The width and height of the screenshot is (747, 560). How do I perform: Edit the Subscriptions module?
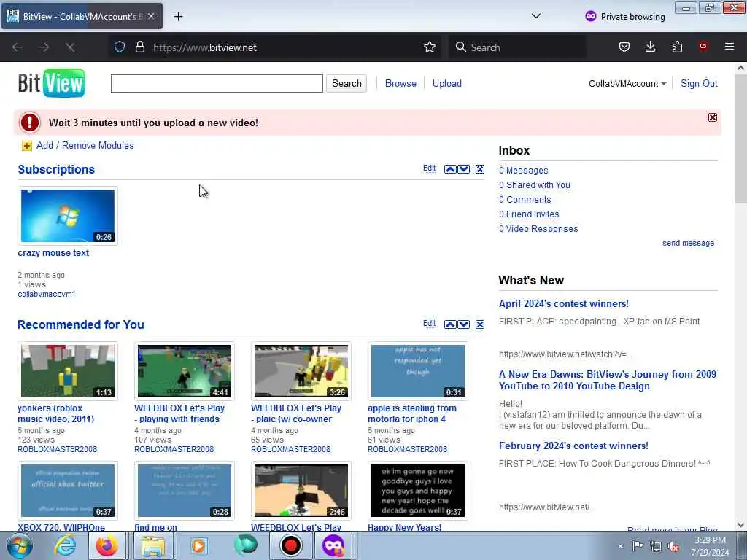[429, 168]
